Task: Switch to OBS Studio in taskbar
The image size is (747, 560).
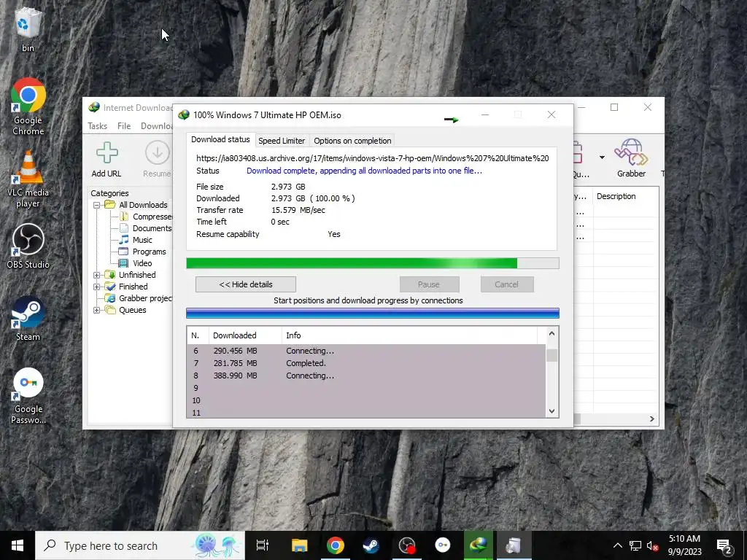Action: (407, 545)
